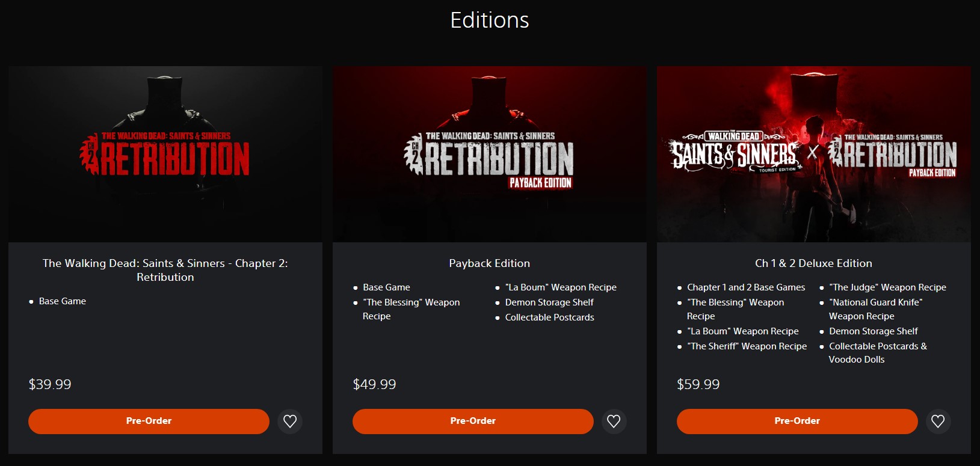Click "National Guard Knife" Weapon Recipe item

pyautogui.click(x=875, y=309)
